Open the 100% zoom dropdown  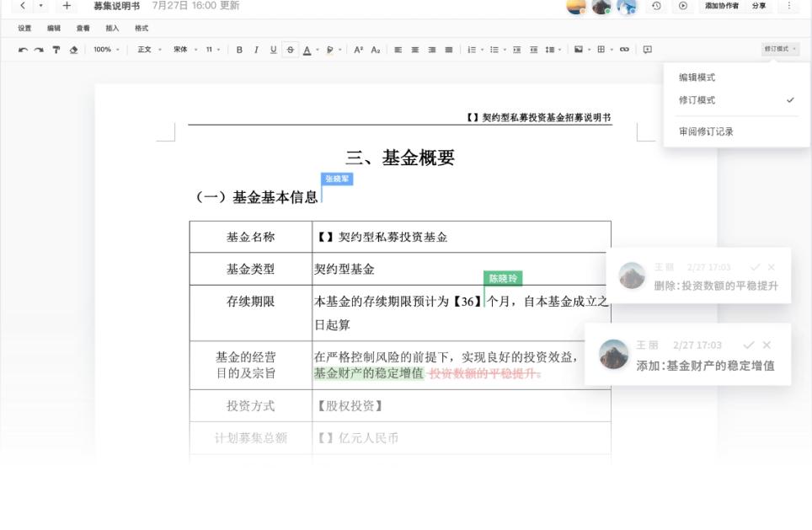[x=106, y=50]
